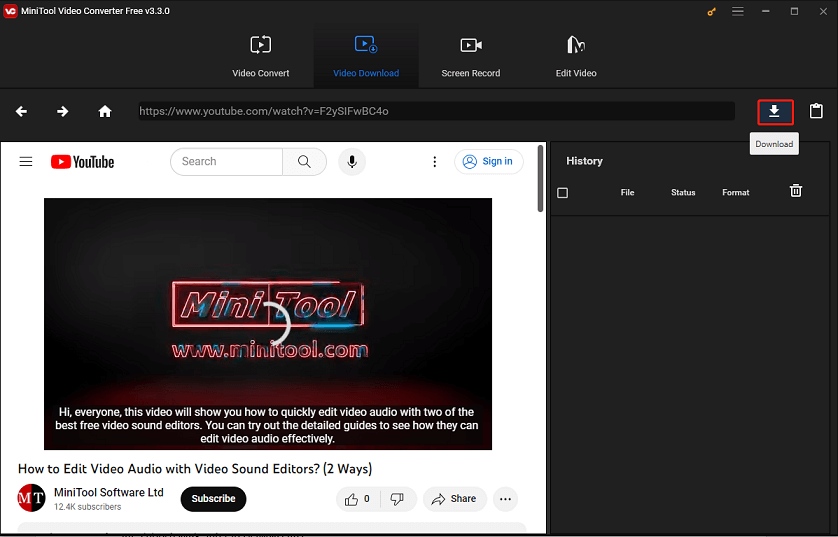Click the '12.4K subscribers' text
838x537 pixels.
pyautogui.click(x=87, y=507)
